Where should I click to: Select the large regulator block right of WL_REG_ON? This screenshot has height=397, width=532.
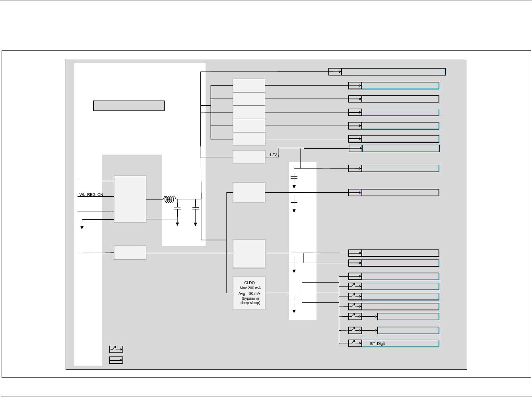coord(130,199)
